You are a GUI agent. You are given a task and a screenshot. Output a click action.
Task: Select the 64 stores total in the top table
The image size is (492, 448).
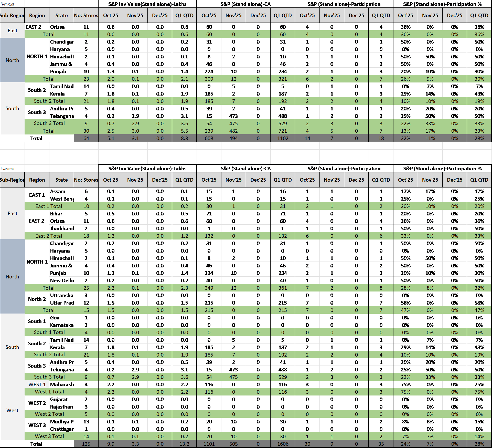86,138
